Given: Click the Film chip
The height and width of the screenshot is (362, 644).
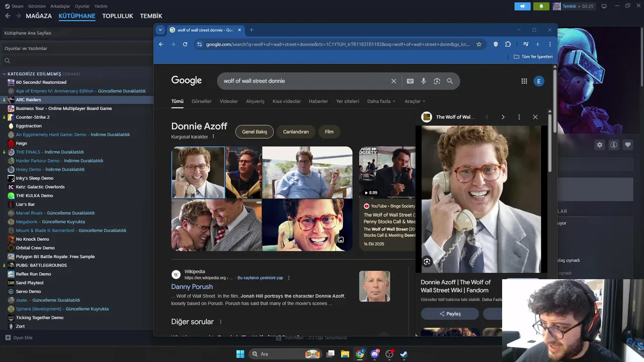Looking at the screenshot, I should (329, 132).
